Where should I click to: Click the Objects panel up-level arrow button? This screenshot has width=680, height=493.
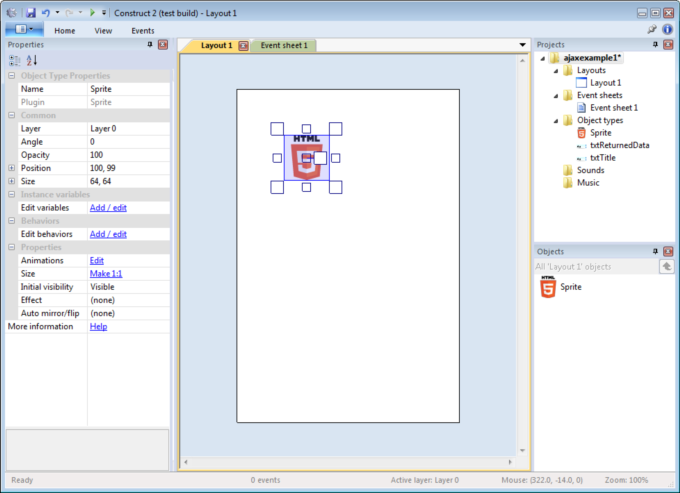click(667, 266)
